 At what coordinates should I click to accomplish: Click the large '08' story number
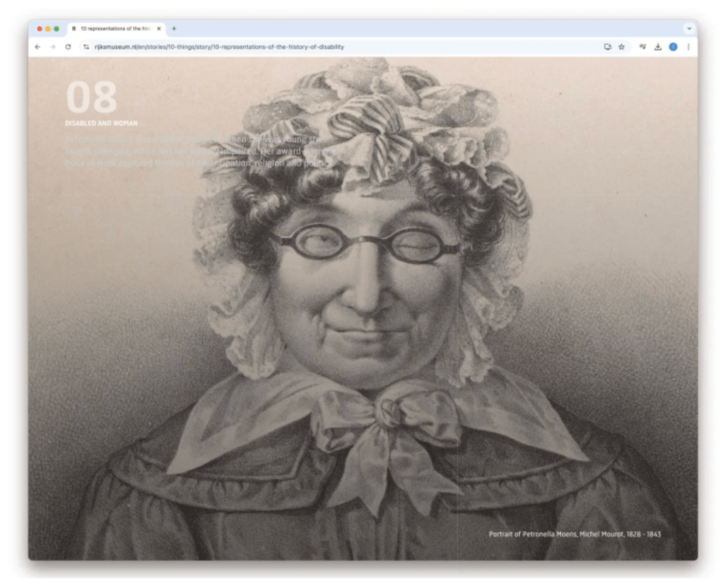click(91, 98)
